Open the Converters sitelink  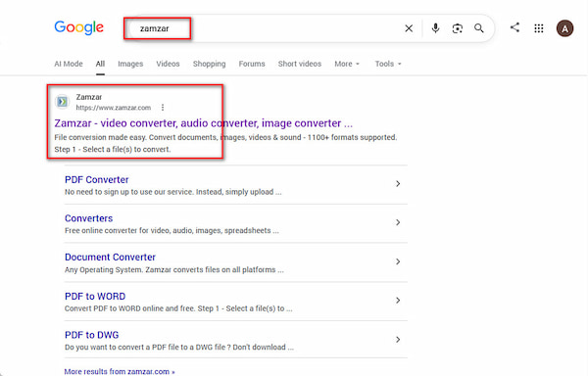point(88,218)
